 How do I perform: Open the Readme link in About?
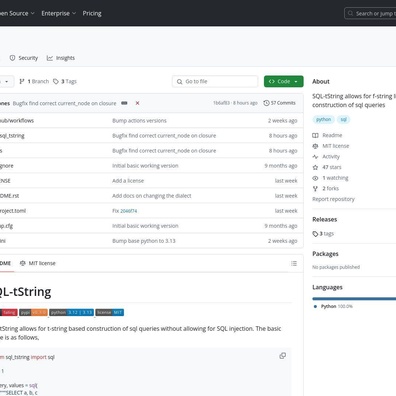(x=332, y=135)
